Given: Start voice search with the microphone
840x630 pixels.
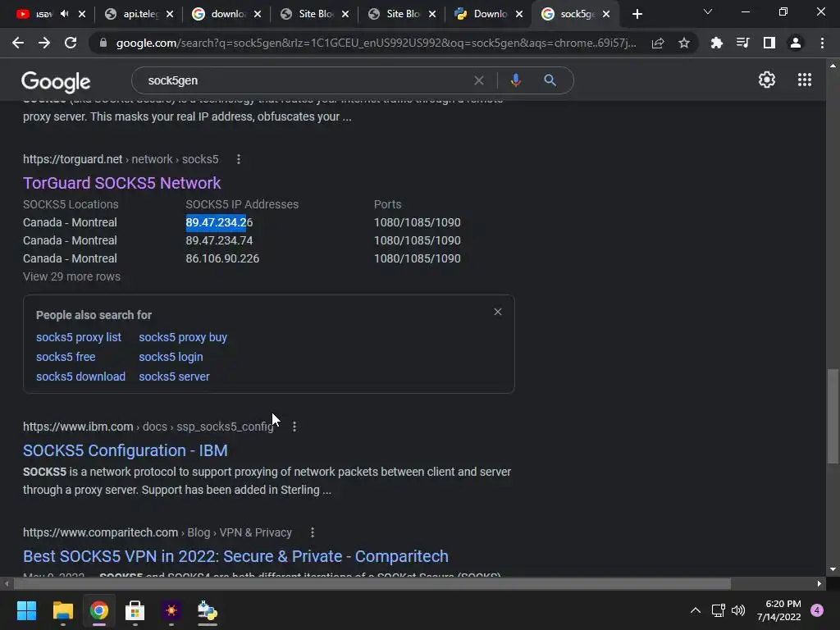Looking at the screenshot, I should 515,80.
